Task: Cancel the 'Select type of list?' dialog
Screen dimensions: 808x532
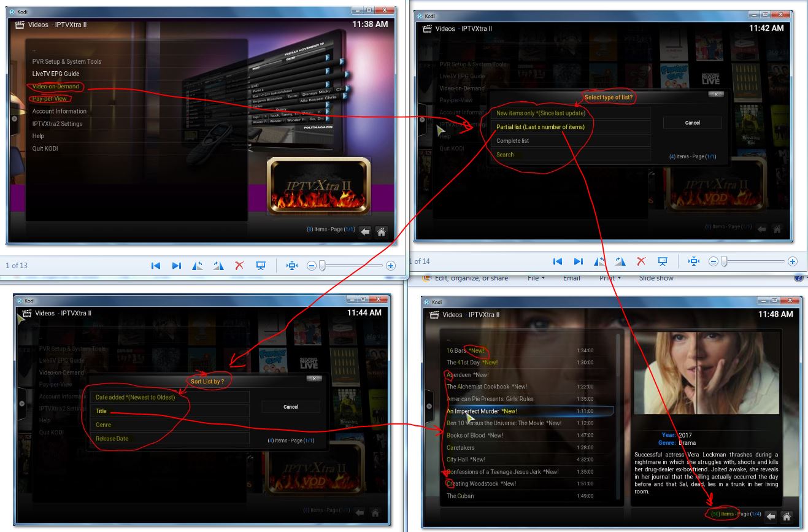Action: tap(692, 123)
